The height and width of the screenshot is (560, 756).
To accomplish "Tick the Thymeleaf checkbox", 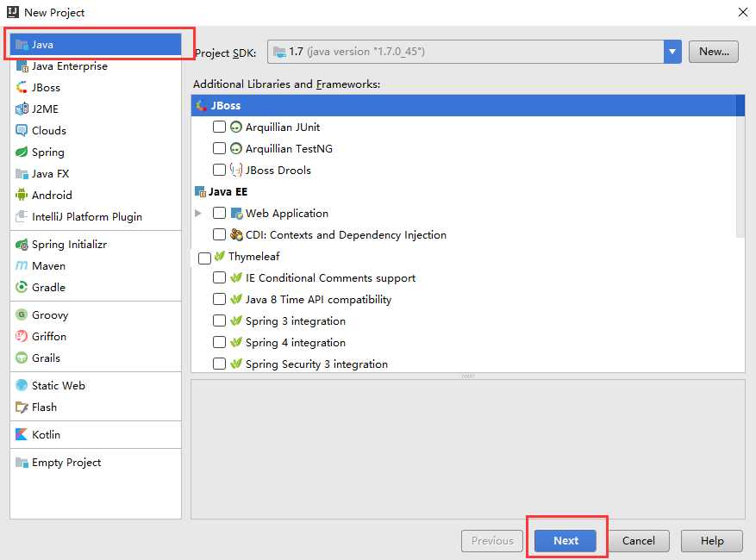I will click(x=204, y=258).
